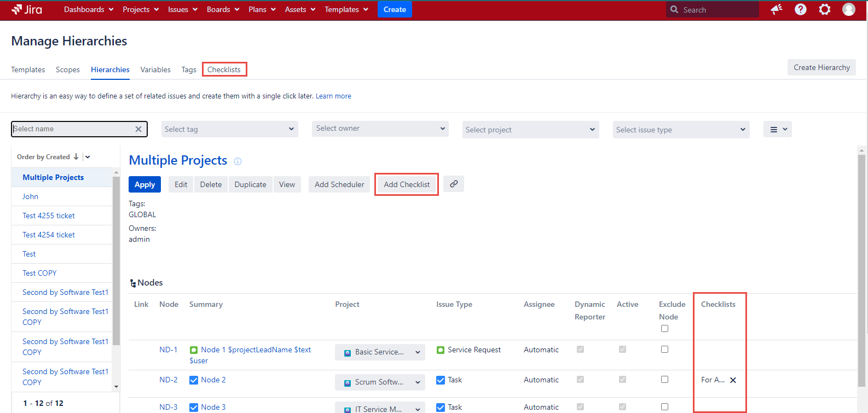Open the settings gear icon
Screen dimensions: 868x413
(824, 9)
